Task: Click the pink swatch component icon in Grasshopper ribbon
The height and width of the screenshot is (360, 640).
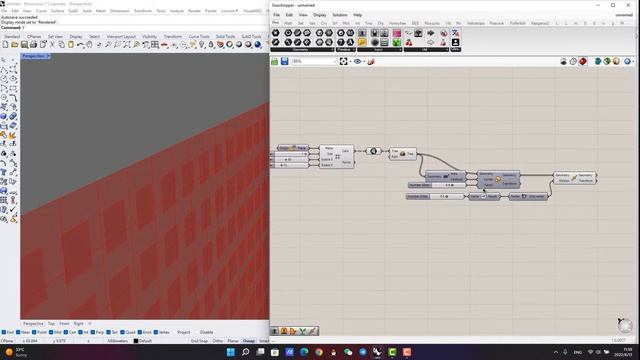Action: [x=396, y=33]
